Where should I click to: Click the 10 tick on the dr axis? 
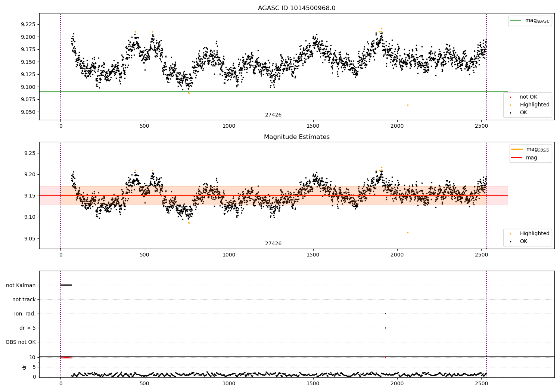click(x=32, y=357)
